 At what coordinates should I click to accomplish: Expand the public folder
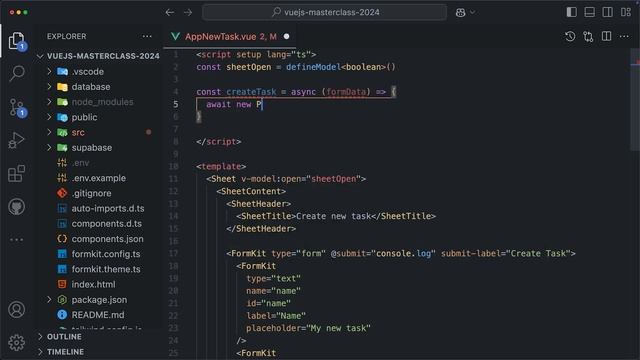tap(49, 117)
